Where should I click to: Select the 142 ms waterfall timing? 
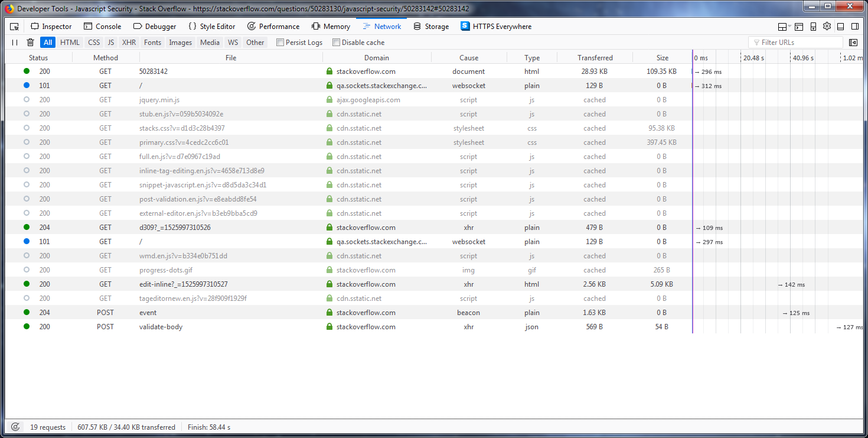[791, 284]
